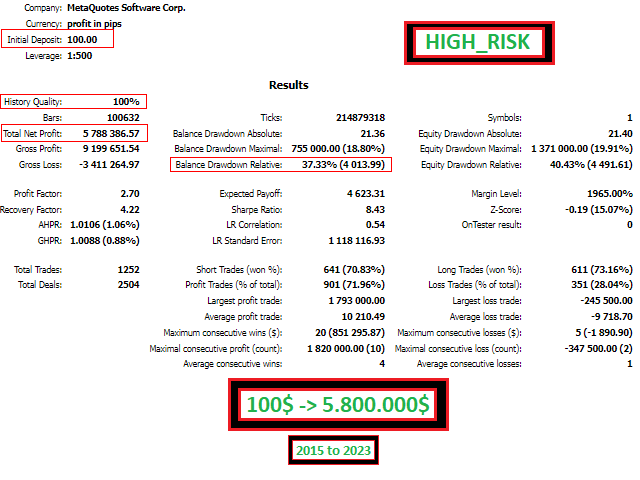Select the Total Trades value 1252
The height and width of the screenshot is (480, 640).
pyautogui.click(x=129, y=269)
